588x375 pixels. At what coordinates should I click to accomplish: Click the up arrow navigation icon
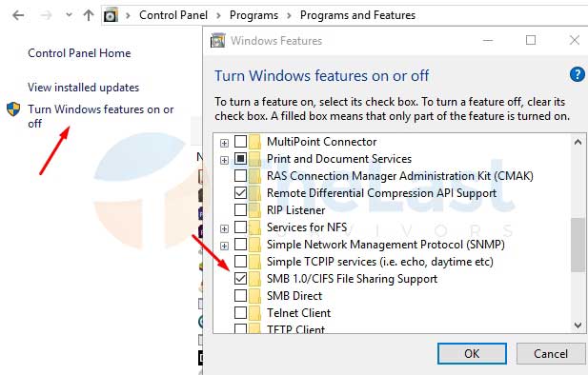(x=89, y=15)
